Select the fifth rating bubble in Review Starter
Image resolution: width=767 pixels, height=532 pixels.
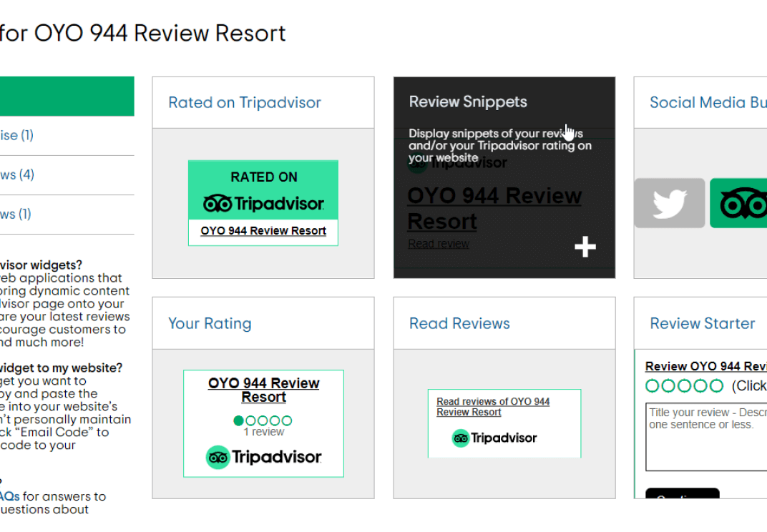[715, 385]
